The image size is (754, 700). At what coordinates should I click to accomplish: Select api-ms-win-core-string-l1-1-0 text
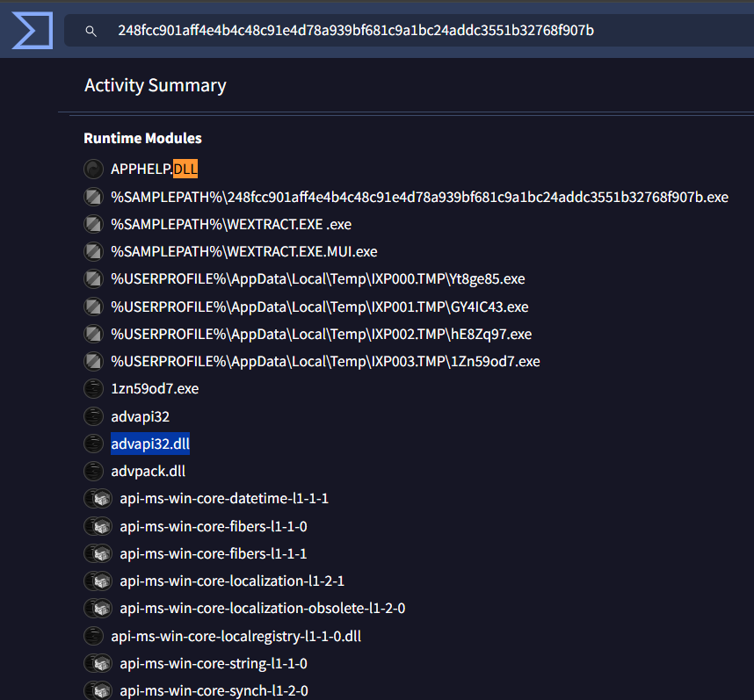tap(214, 663)
